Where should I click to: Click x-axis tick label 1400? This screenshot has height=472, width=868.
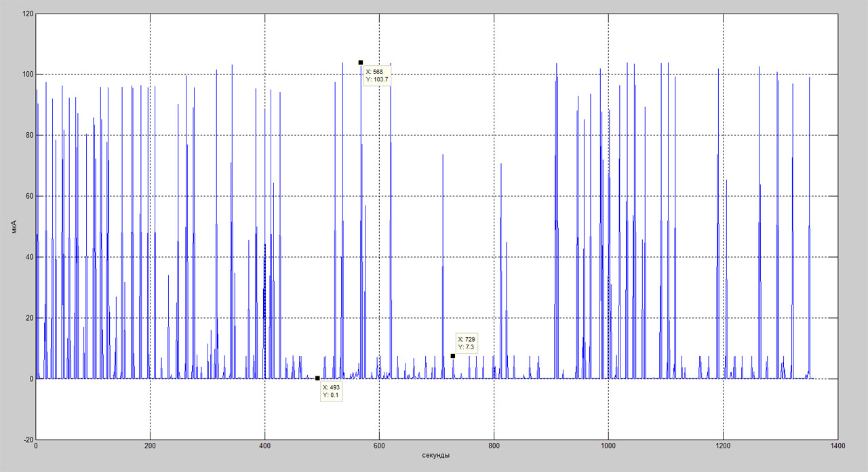[x=837, y=446]
